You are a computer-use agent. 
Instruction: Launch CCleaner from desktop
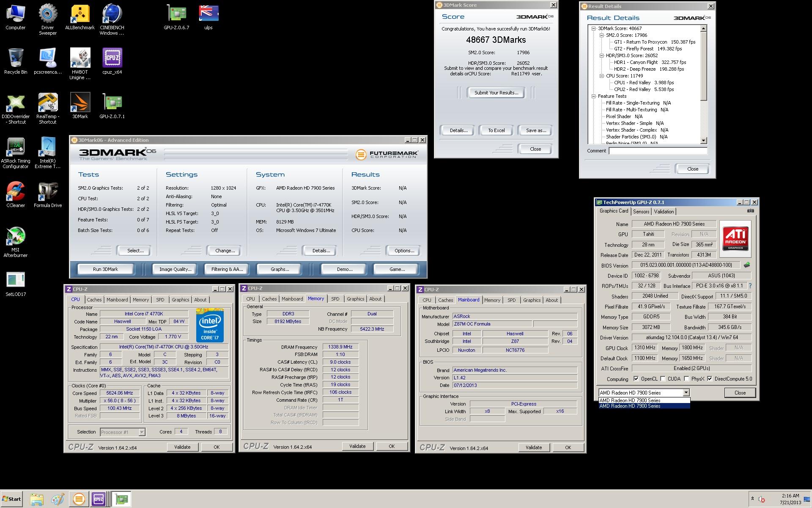coord(16,195)
